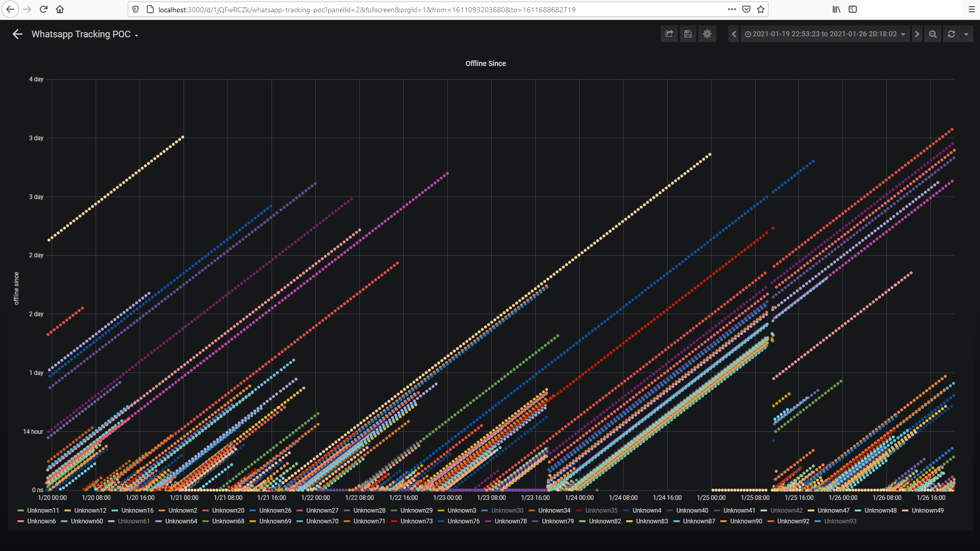Open the time range picker dropdown
The width and height of the screenshot is (980, 551).
(825, 34)
